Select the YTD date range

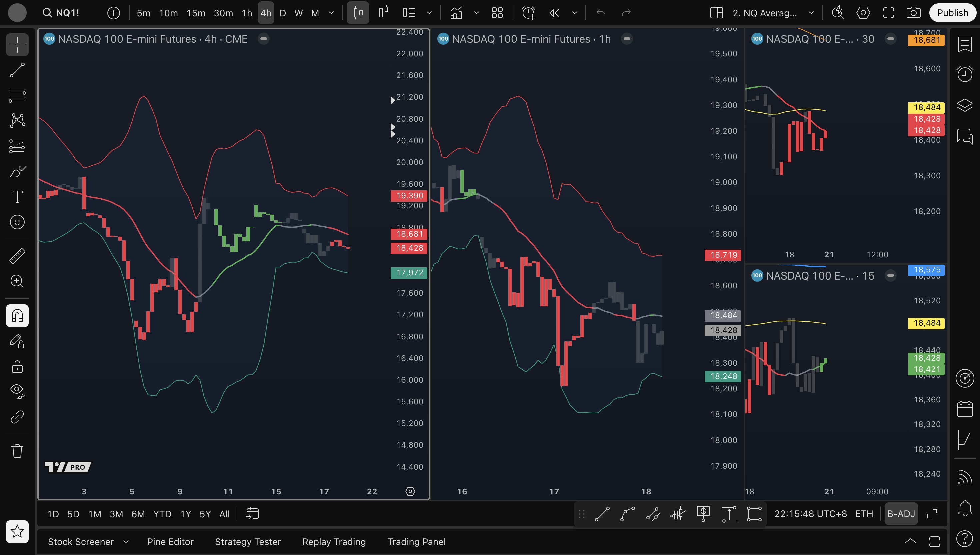162,514
